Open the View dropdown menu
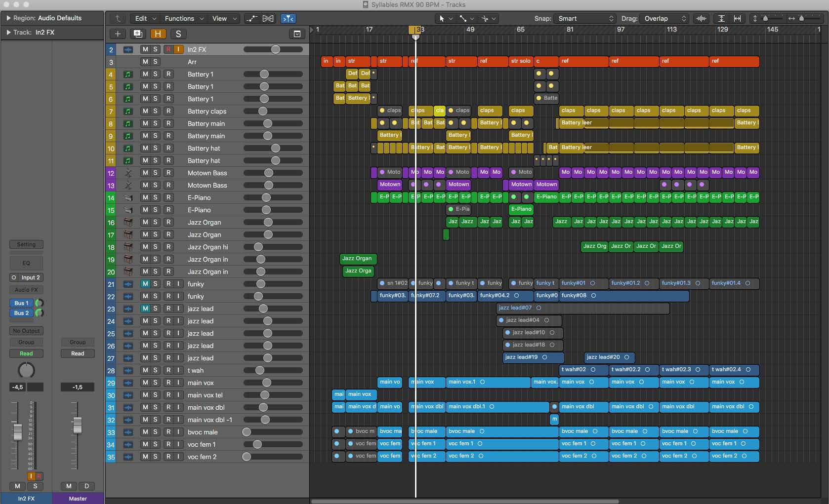Viewport: 829px width, 504px height. (x=225, y=18)
